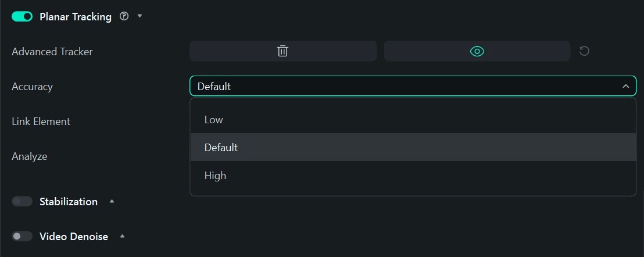
Task: Disable the Planar Tracking switch
Action: (22, 17)
